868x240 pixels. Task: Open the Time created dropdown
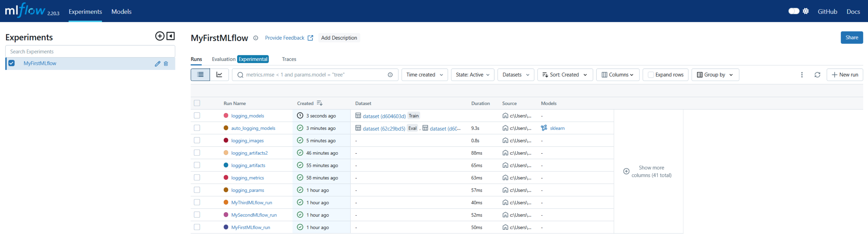[425, 75]
